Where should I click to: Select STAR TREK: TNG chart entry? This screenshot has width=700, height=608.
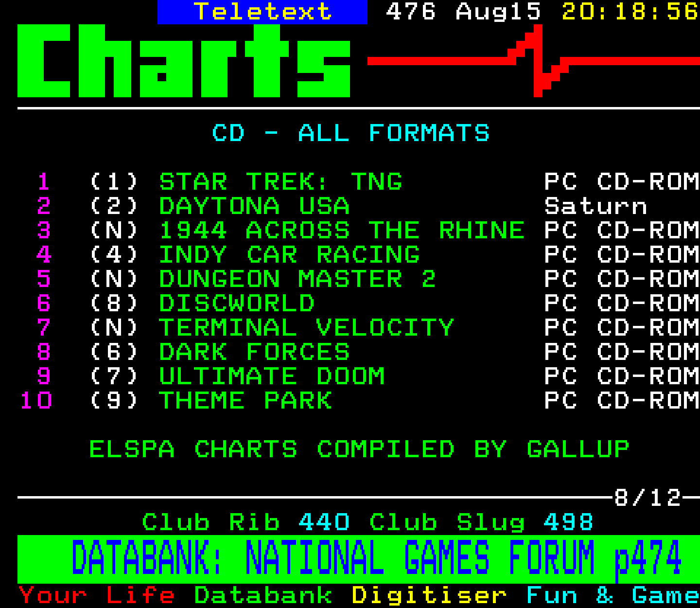click(280, 182)
